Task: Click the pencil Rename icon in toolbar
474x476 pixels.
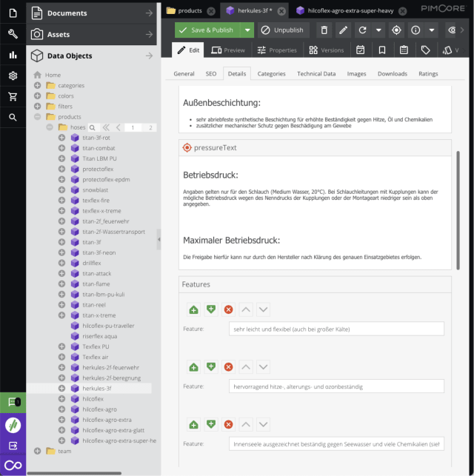Action: coord(343,30)
